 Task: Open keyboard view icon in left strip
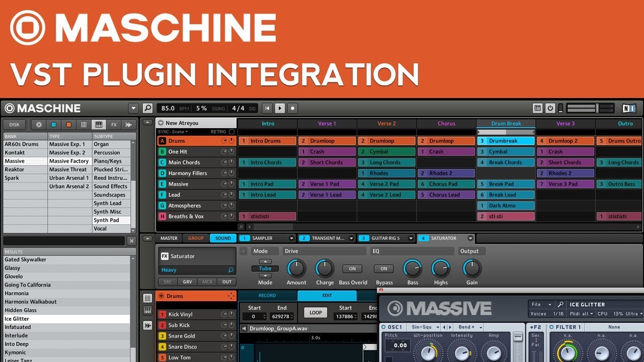pyautogui.click(x=147, y=311)
